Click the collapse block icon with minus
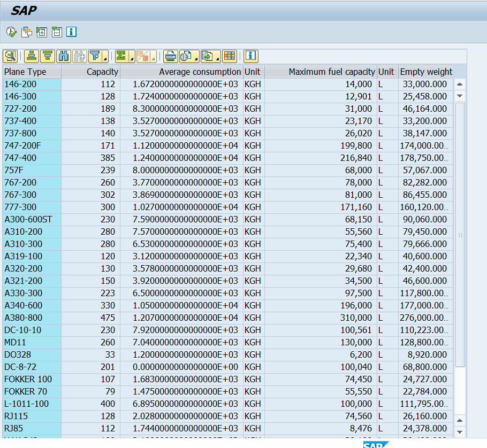This screenshot has height=448, width=487. [x=57, y=32]
